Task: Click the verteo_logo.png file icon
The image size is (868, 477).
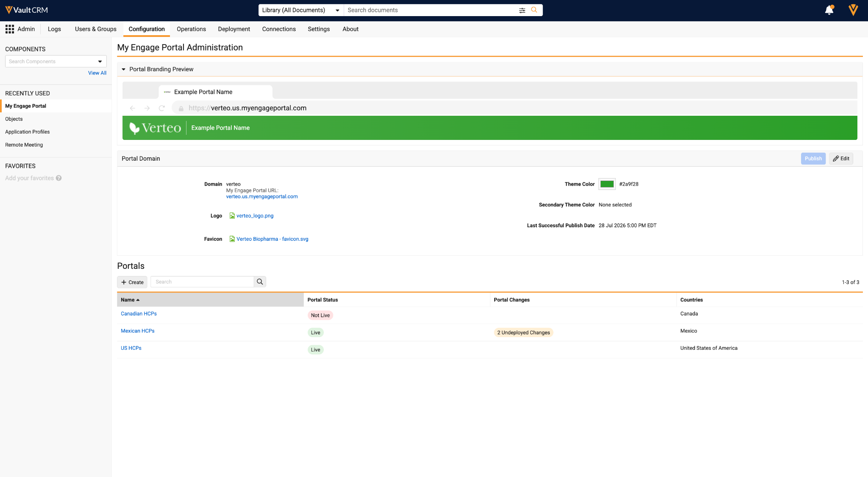Action: tap(232, 216)
